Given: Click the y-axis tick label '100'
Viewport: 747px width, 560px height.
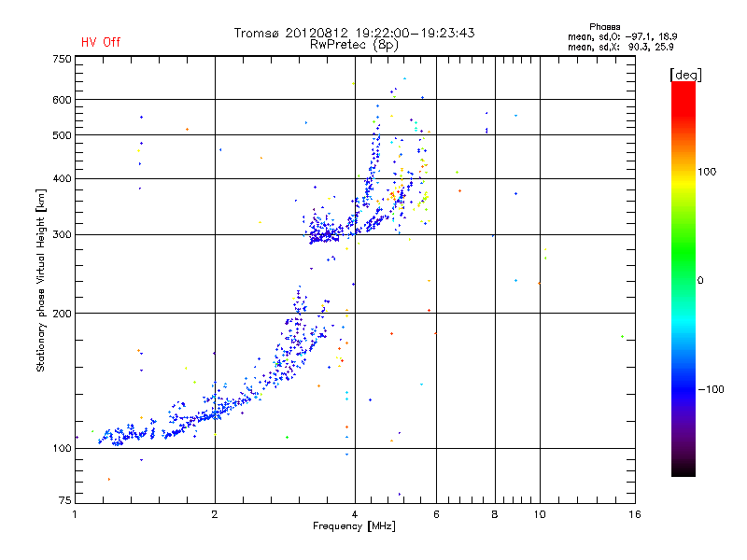Looking at the screenshot, I should pyautogui.click(x=62, y=449).
